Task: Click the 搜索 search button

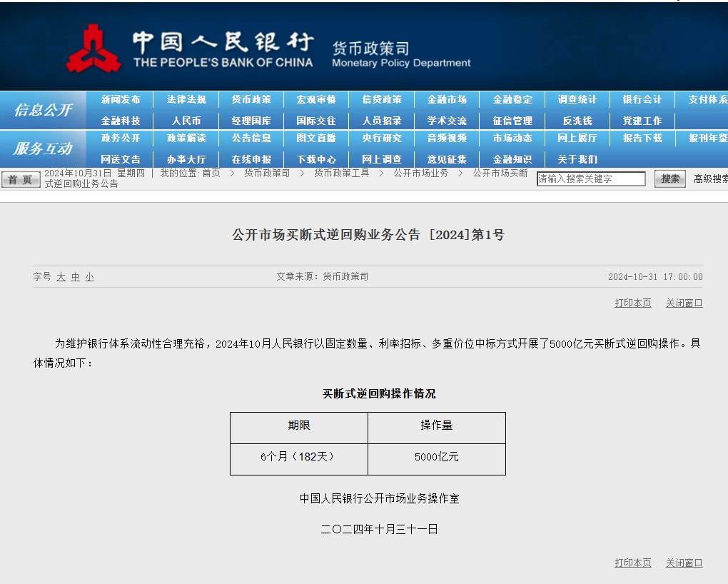Action: pyautogui.click(x=669, y=178)
